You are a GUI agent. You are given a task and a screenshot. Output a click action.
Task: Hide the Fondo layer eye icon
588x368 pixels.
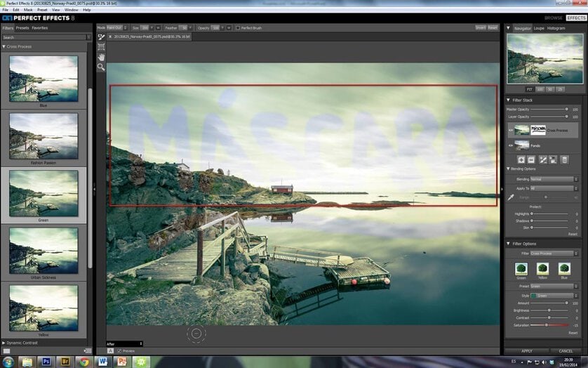coord(510,145)
